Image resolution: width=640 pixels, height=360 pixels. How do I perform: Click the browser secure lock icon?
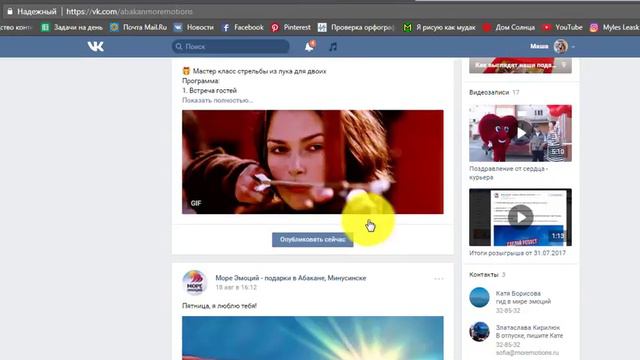9,11
